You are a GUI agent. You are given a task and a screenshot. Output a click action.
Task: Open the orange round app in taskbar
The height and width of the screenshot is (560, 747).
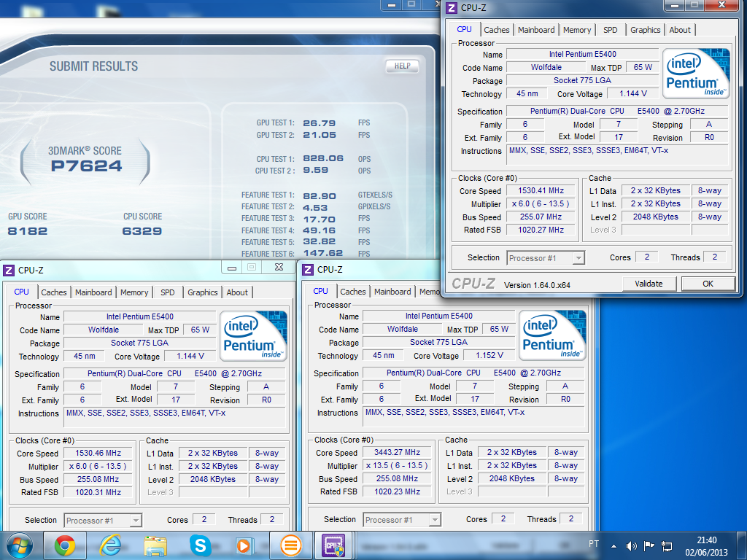290,545
